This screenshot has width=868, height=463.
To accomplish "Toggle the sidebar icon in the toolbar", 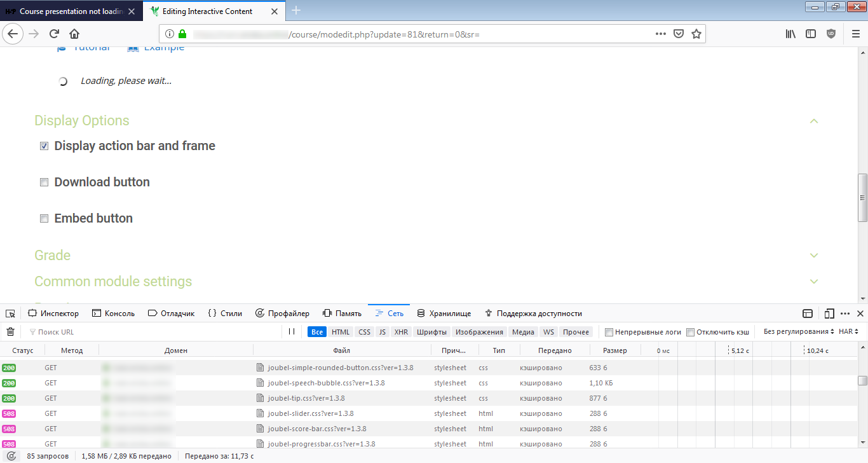I will [x=811, y=34].
